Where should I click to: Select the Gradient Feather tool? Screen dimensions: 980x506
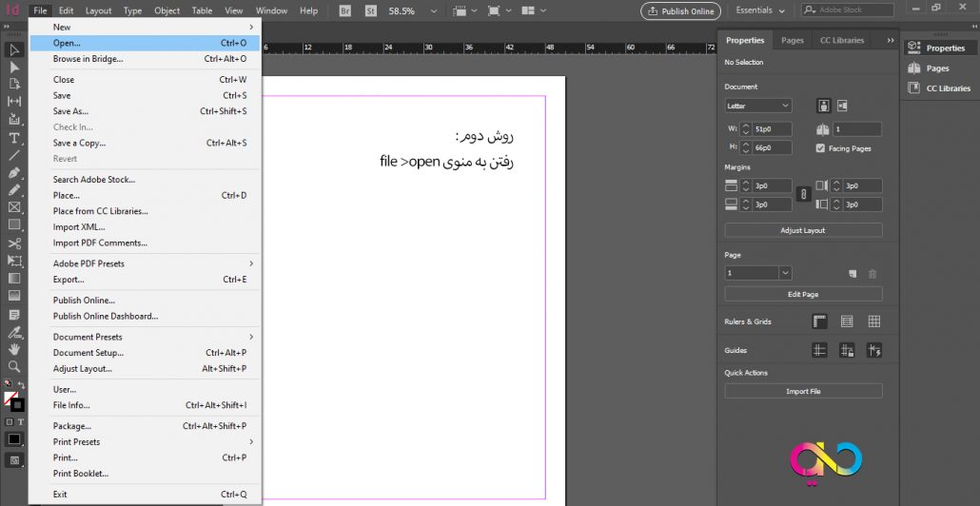13,296
